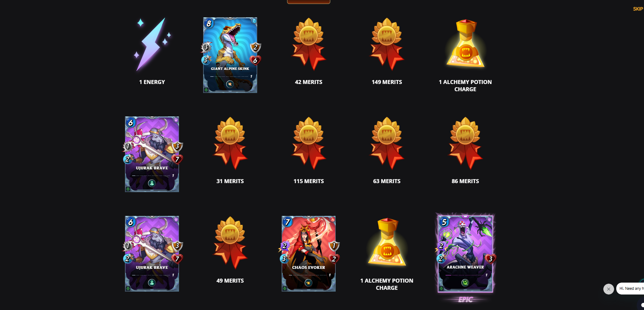Click the EPIC rarity label

click(465, 300)
